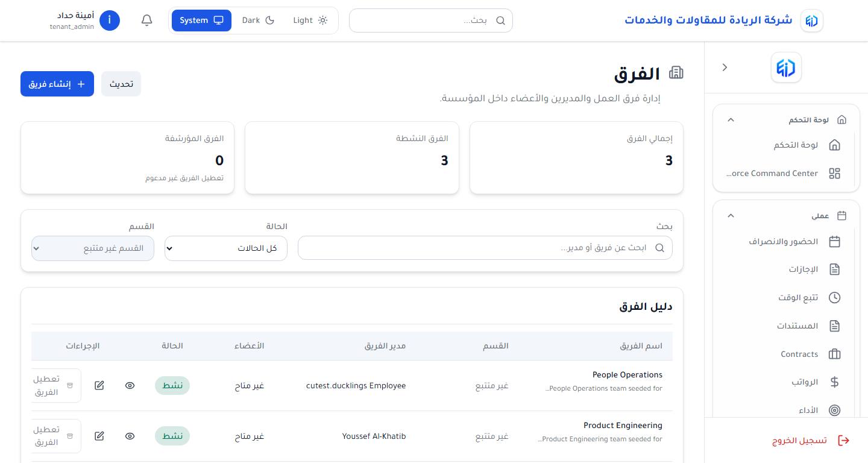Open المستندات documents page
This screenshot has height=463, width=868.
tap(786, 326)
